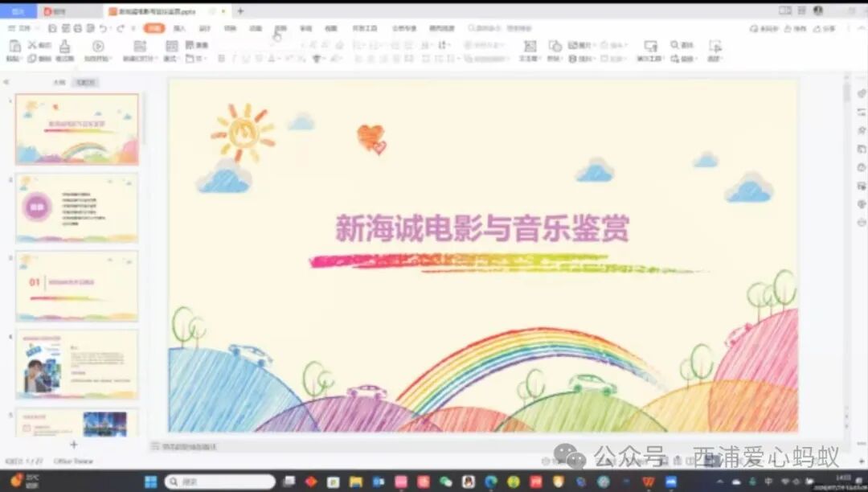
Task: Switch to the Transitions ribbon tab
Action: pyautogui.click(x=231, y=28)
